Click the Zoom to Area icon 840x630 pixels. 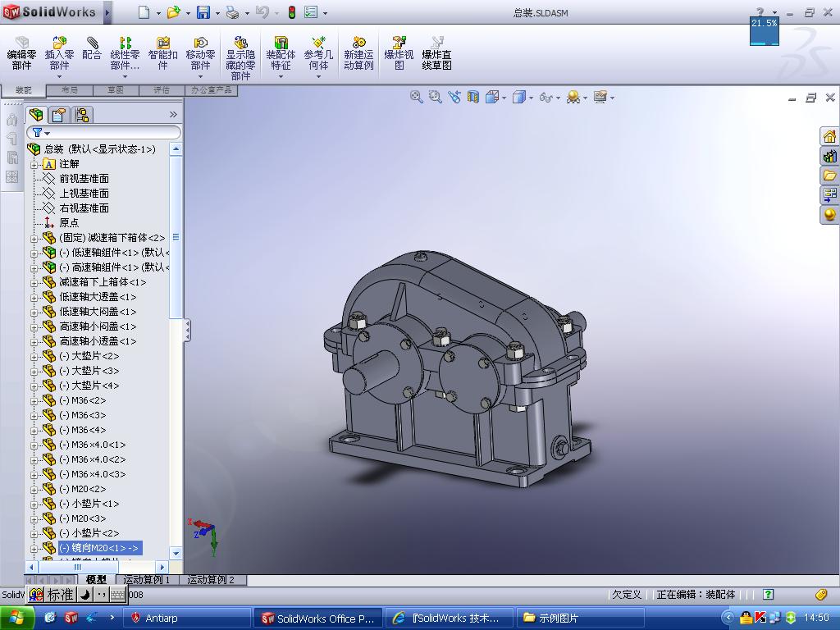[x=435, y=97]
